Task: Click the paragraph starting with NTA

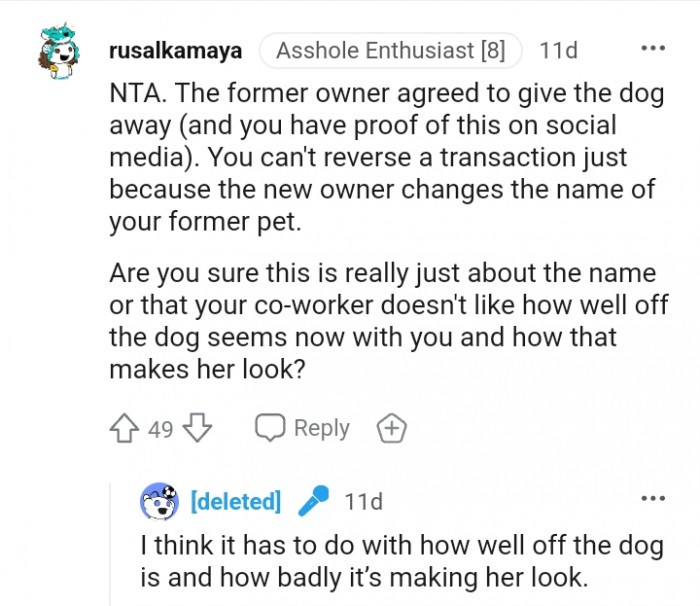Action: pyautogui.click(x=380, y=159)
